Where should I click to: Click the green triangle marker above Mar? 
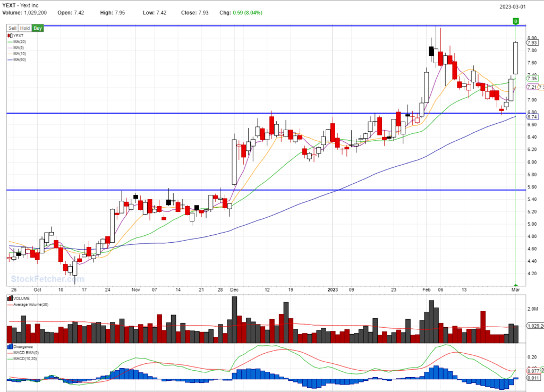coord(515,285)
